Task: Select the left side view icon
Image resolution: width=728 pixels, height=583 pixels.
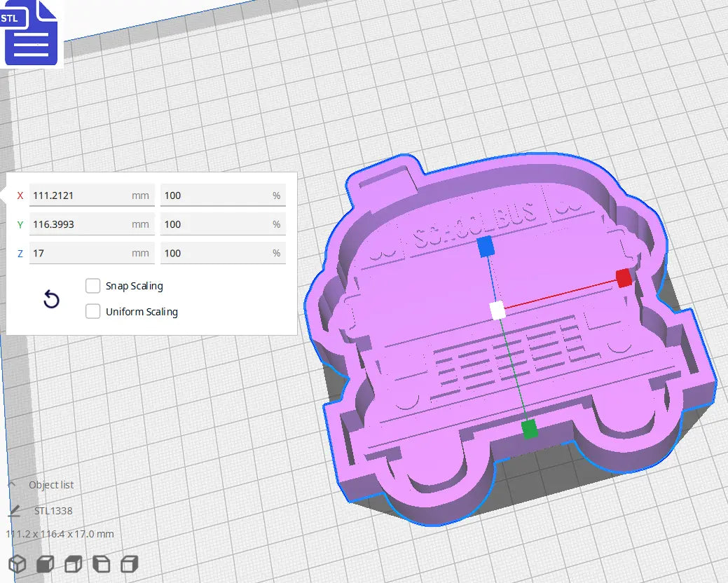Action: click(x=101, y=564)
